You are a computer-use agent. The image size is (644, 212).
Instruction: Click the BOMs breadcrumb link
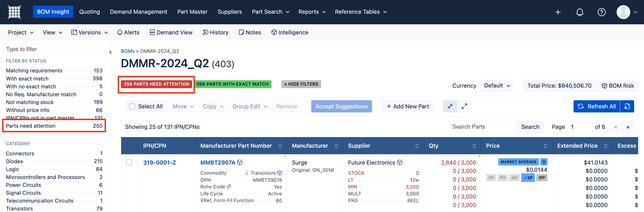click(127, 51)
